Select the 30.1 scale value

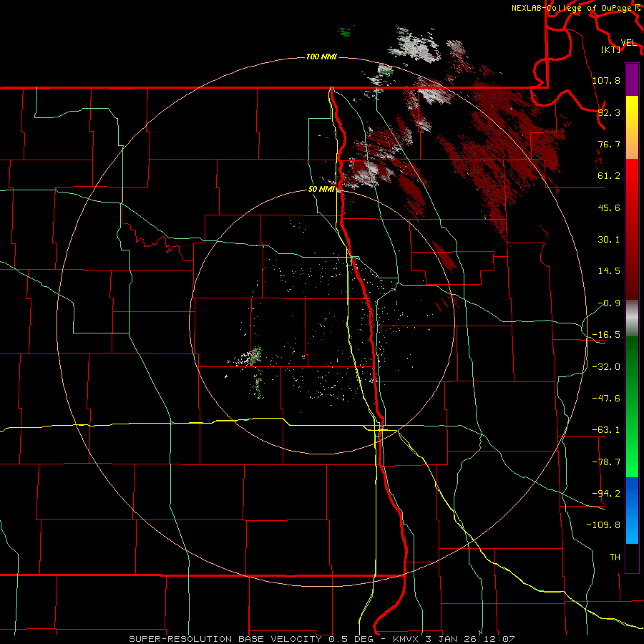coord(609,240)
